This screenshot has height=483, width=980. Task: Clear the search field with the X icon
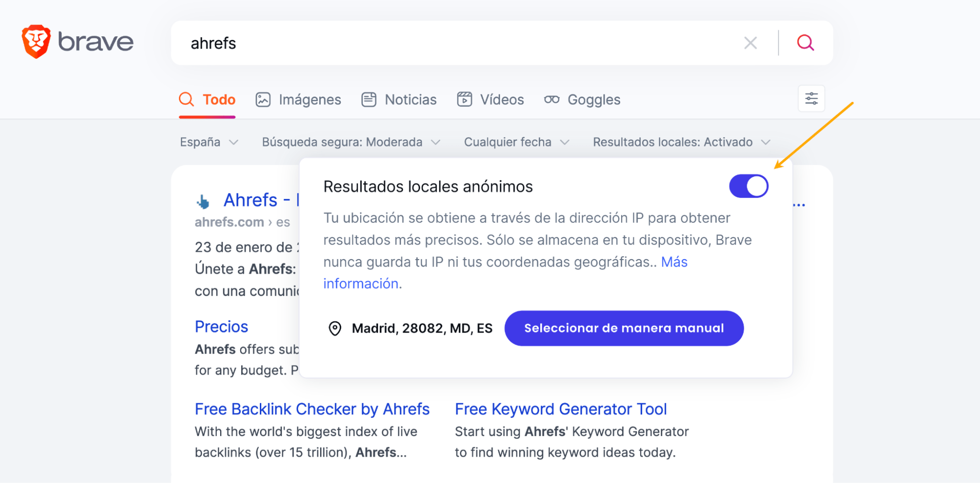[751, 43]
